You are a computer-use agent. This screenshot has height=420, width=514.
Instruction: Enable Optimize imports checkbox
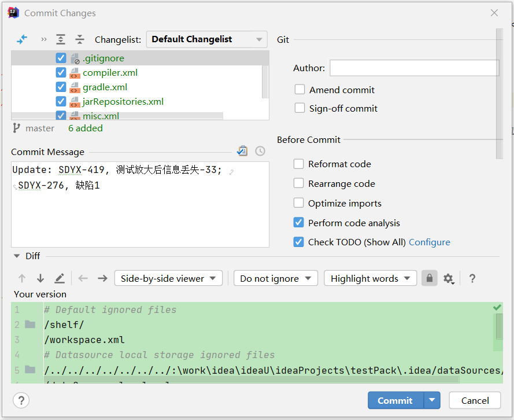298,203
